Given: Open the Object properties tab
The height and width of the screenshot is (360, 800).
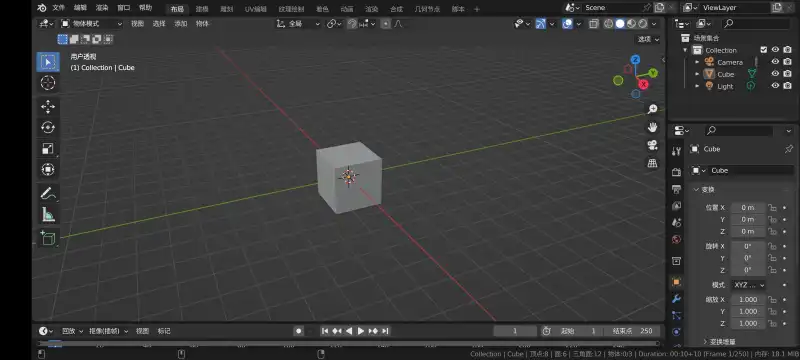Looking at the screenshot, I should pos(677,281).
